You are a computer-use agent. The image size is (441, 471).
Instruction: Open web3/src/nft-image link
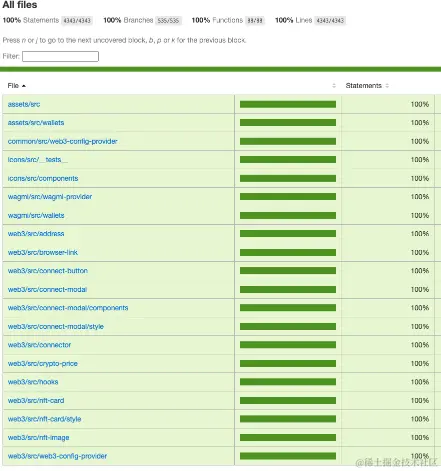click(x=38, y=437)
